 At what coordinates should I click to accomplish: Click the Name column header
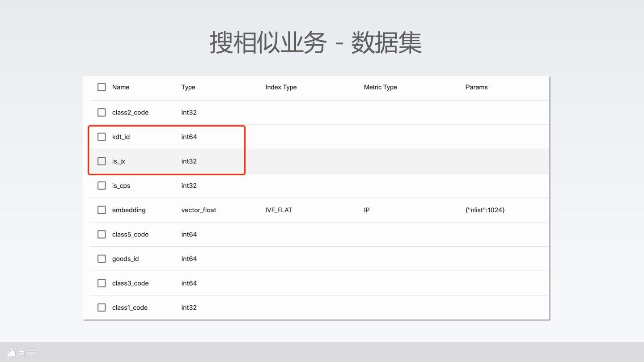click(x=121, y=87)
